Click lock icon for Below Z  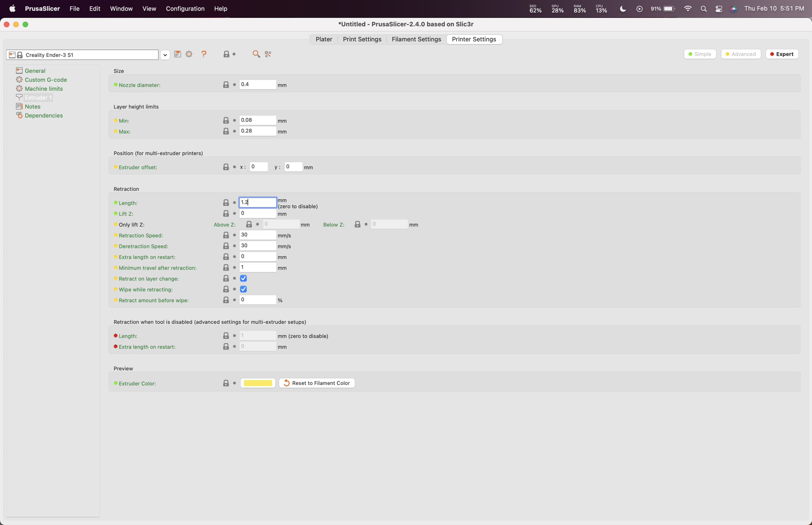click(x=358, y=224)
